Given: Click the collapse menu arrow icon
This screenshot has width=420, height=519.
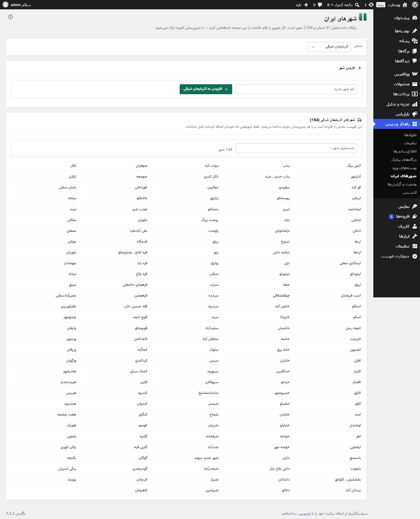Looking at the screenshot, I should click(415, 256).
